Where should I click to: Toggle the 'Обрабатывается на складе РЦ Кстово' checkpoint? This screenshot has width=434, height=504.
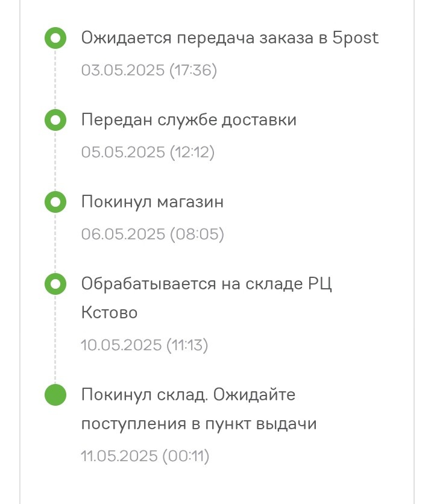coord(55,283)
